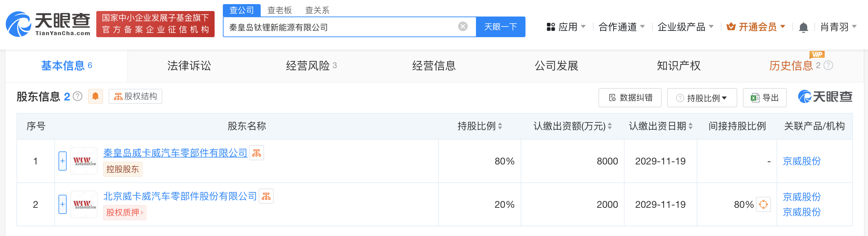This screenshot has height=236, width=868.
Task: Open help icon beside 历史信息 tab
Action: pyautogui.click(x=828, y=65)
